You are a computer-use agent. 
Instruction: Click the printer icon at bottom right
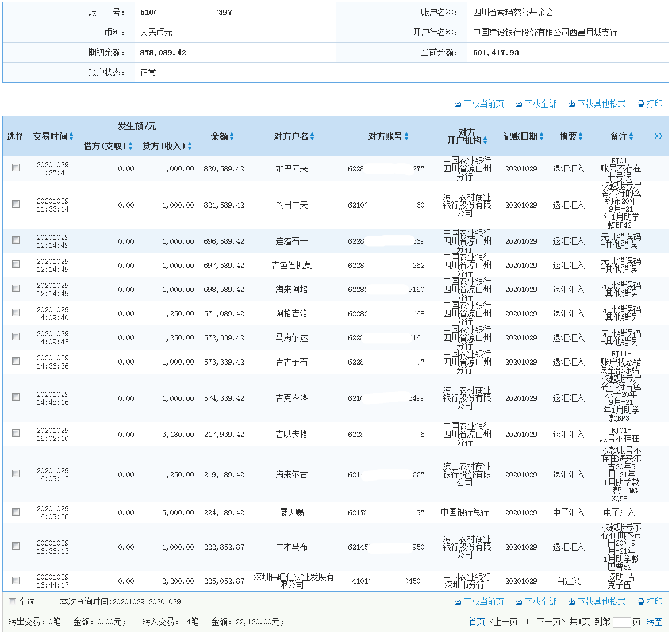pyautogui.click(x=640, y=603)
